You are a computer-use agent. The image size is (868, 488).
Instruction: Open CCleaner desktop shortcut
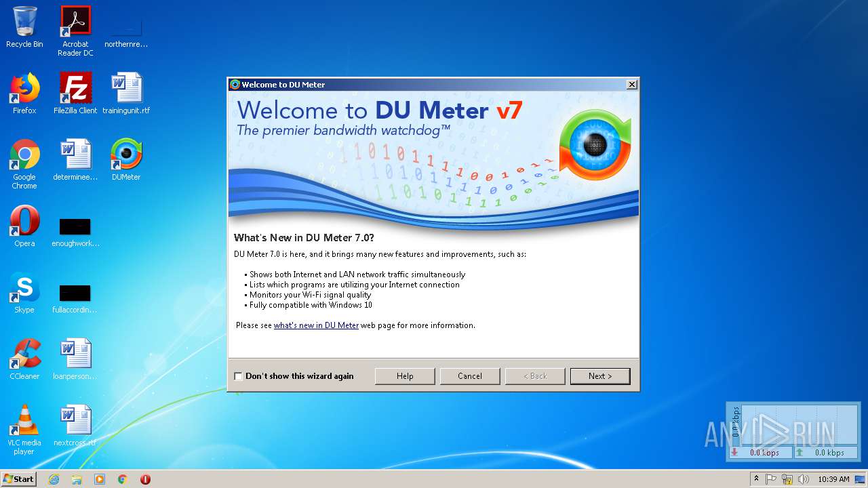pos(24,359)
